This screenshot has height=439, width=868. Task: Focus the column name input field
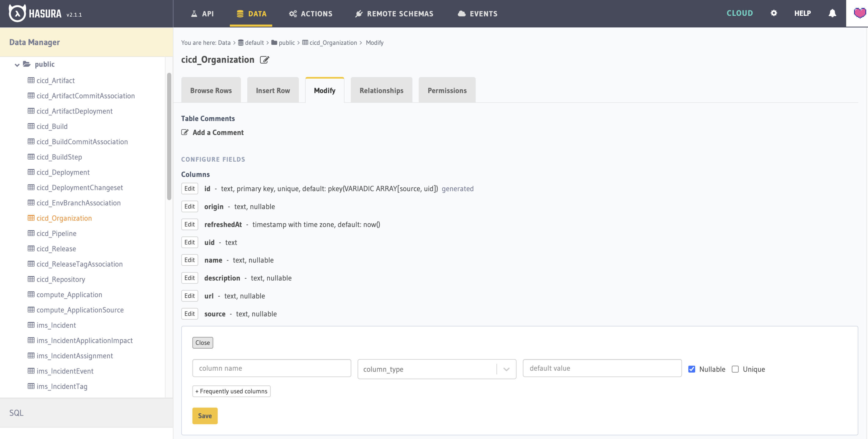click(x=271, y=368)
